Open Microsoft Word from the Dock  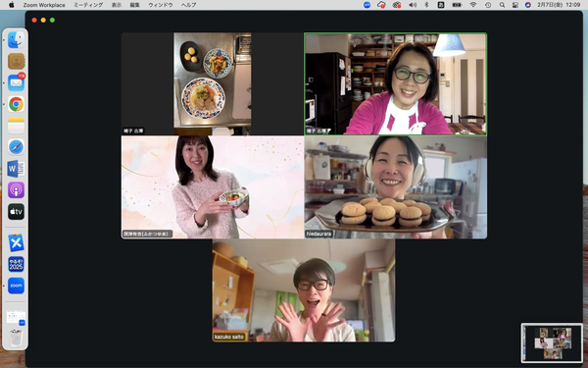[x=16, y=169]
